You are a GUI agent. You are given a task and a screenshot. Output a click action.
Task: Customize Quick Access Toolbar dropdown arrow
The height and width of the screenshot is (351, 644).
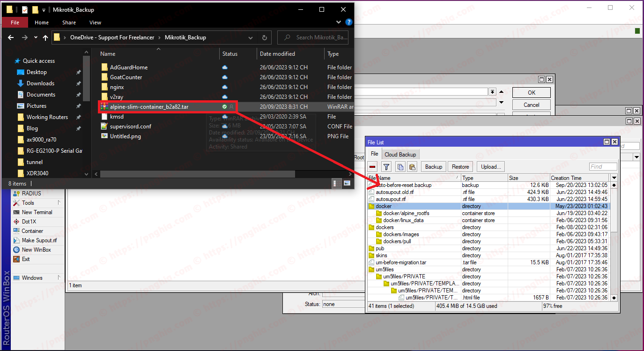(x=44, y=9)
